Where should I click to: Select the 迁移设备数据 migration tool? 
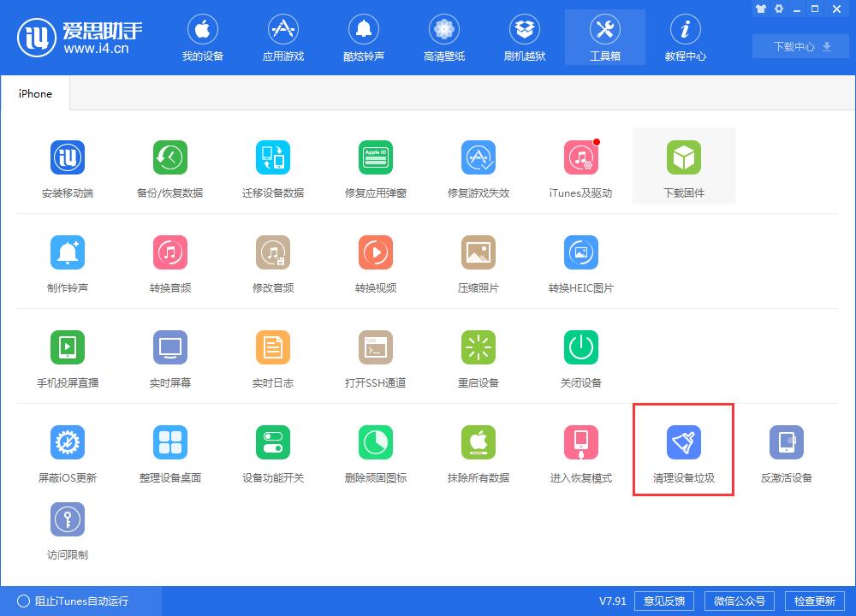click(x=273, y=167)
